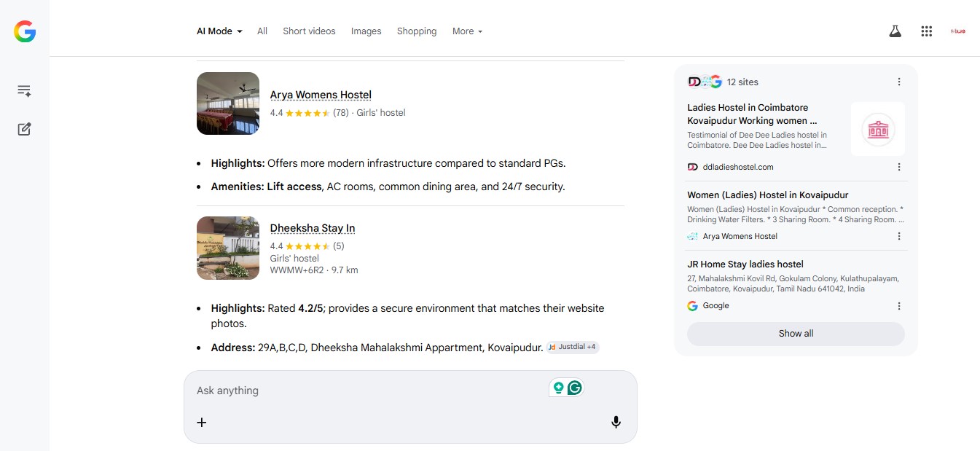980x451 pixels.
Task: Switch to the Images tab
Action: (366, 31)
